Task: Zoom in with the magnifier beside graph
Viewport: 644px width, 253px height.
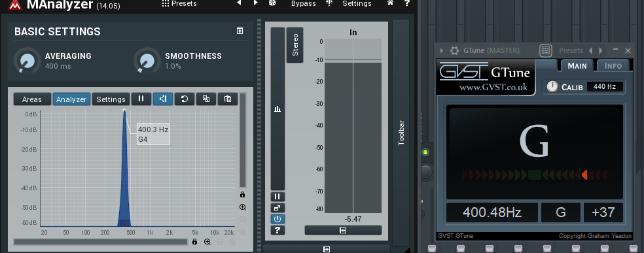Action: click(243, 207)
